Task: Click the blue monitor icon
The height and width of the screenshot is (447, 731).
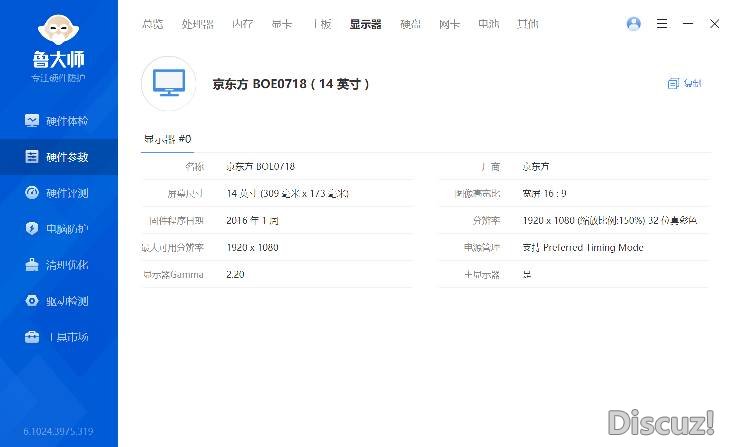Action: (x=169, y=83)
